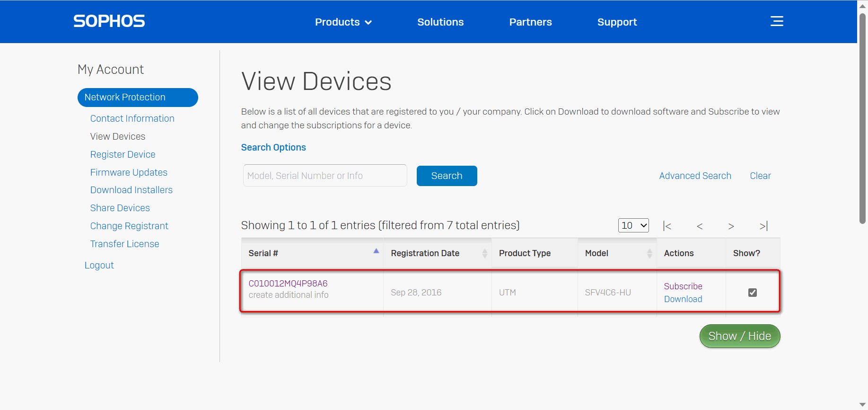Viewport: 868px width, 410px height.
Task: Click the Search button
Action: pos(447,176)
